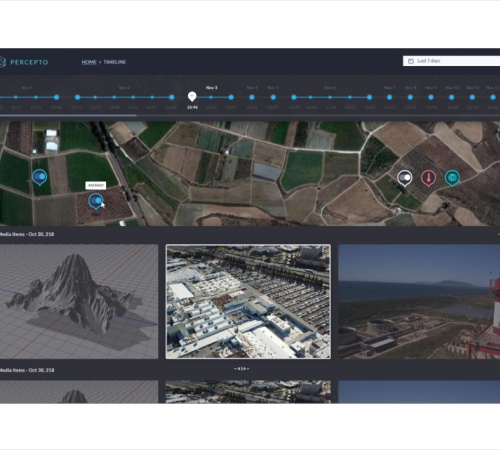Click the Nov 3 date label on timeline
This screenshot has width=500, height=450.
212,88
